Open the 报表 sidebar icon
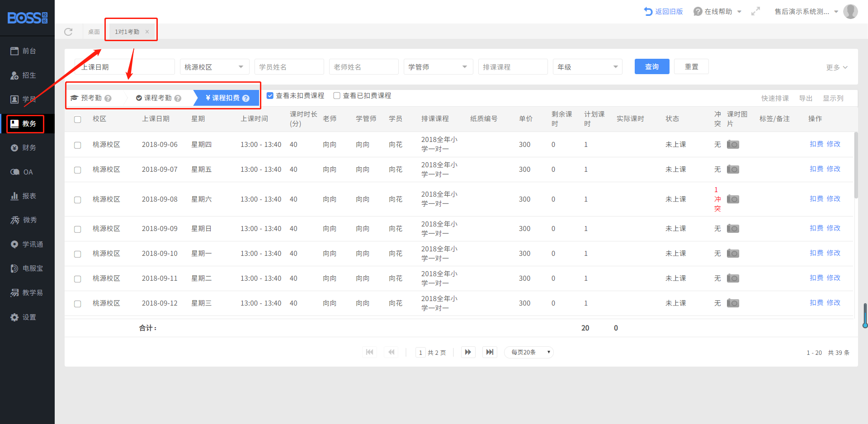 [14, 196]
